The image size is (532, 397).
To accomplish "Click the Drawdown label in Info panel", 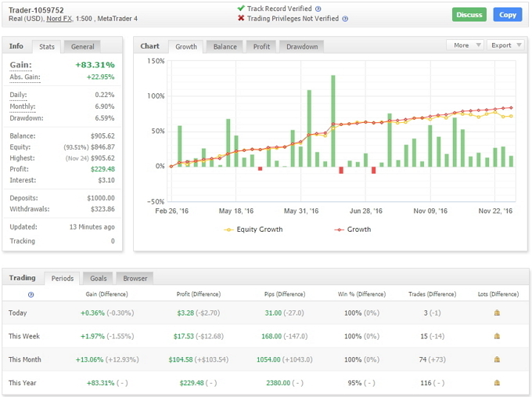I will click(x=27, y=118).
